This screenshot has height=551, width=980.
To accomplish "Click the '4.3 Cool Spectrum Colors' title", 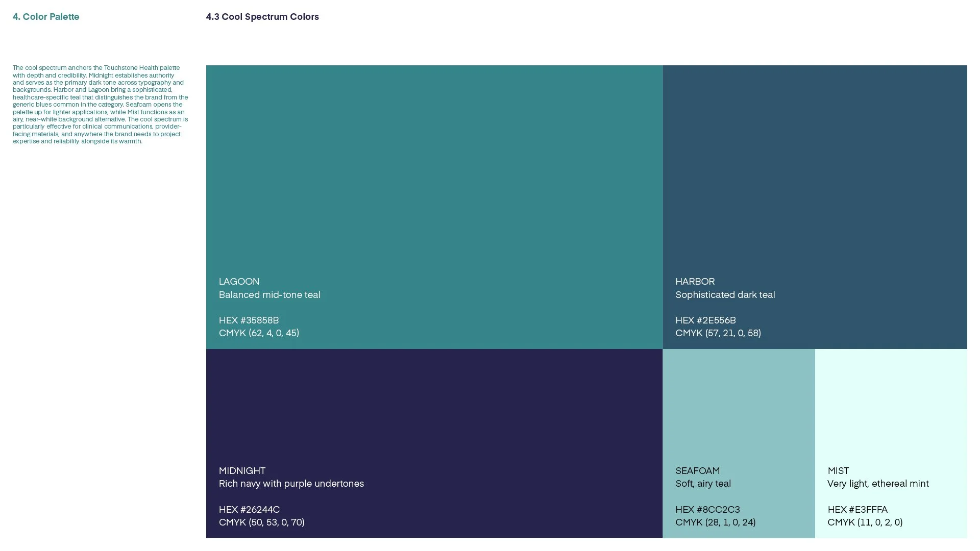I will [x=262, y=17].
